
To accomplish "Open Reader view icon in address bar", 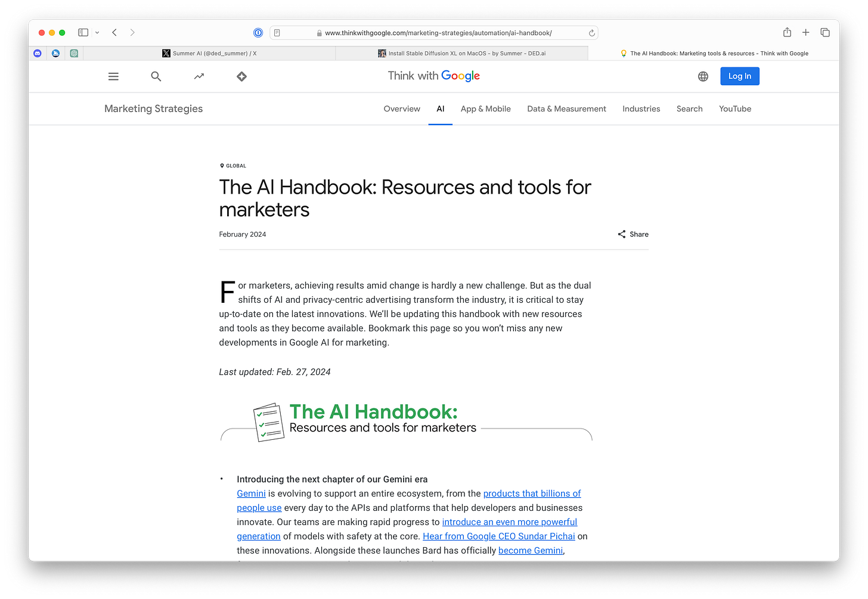I will pos(277,33).
